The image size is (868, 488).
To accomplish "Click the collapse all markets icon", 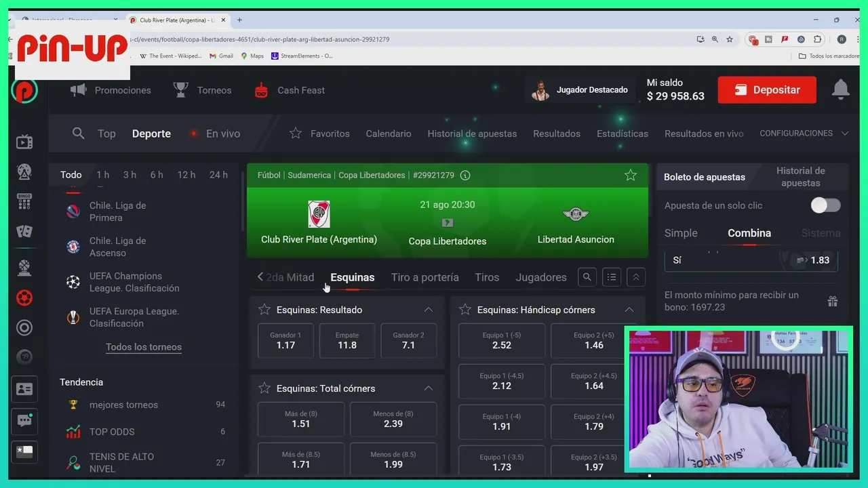I will tap(636, 277).
